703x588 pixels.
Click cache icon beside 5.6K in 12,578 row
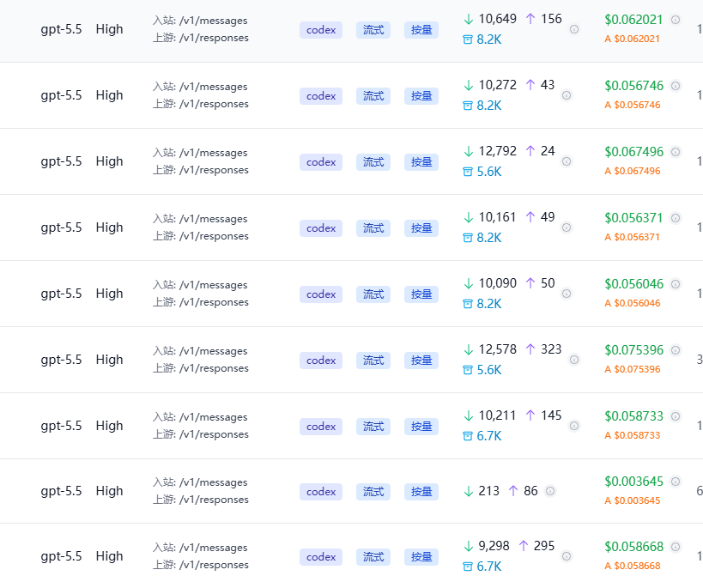pyautogui.click(x=468, y=370)
